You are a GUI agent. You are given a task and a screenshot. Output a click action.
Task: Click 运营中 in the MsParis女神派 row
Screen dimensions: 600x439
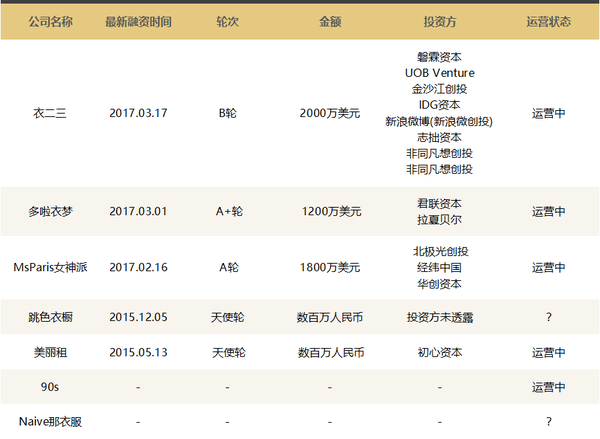548,267
